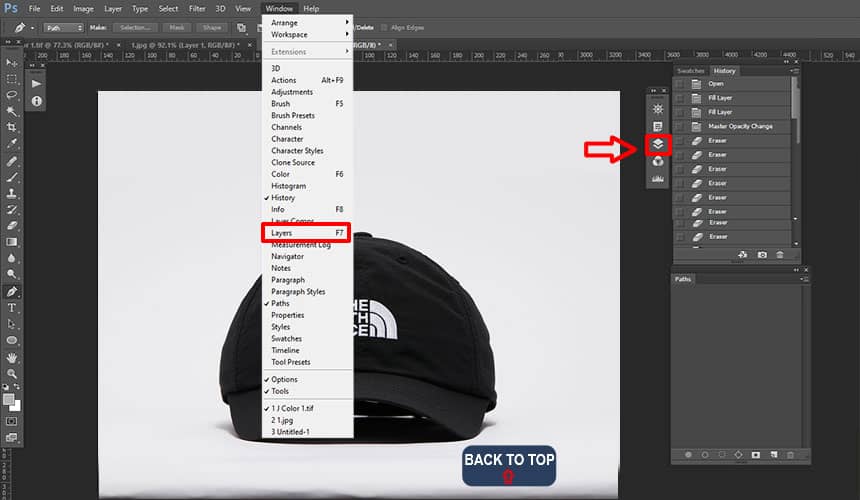
Task: Enable the Align Edges checkbox
Action: click(x=384, y=27)
